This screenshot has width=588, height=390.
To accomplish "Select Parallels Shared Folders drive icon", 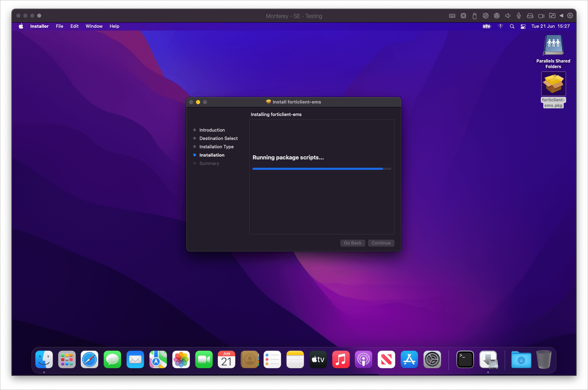I will 553,52.
